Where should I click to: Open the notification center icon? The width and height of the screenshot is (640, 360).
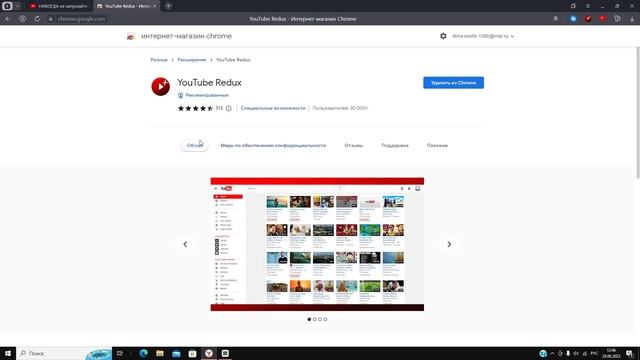coord(629,353)
